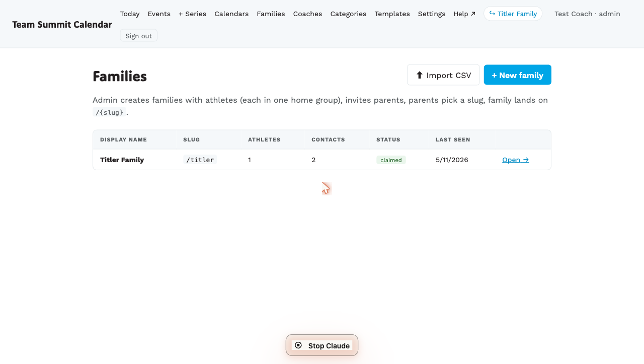
Task: Click the Team Summit Calendar logo title
Action: click(62, 24)
